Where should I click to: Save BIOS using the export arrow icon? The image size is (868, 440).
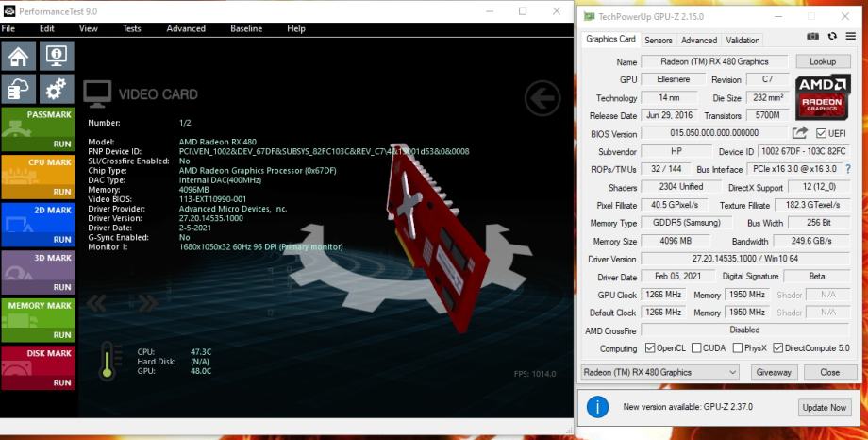[x=799, y=133]
